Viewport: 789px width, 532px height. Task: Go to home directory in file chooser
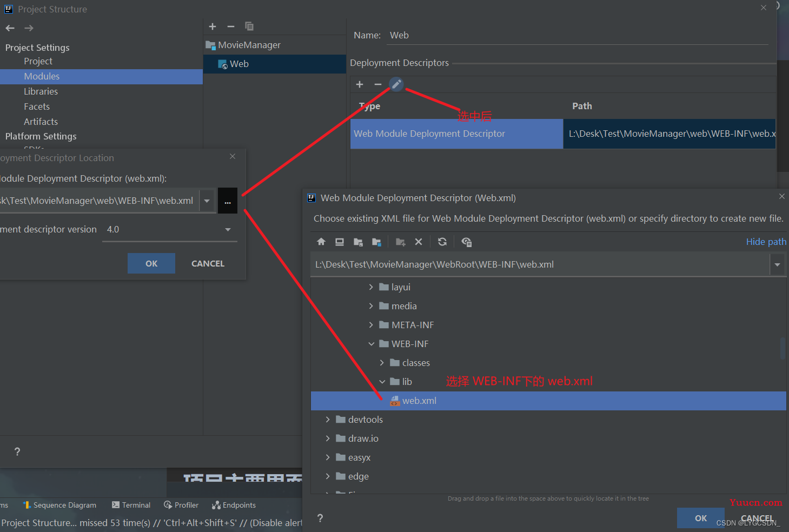click(321, 242)
